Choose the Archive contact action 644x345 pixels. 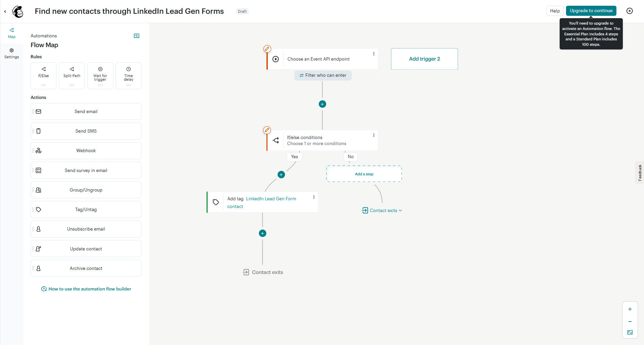pyautogui.click(x=86, y=268)
